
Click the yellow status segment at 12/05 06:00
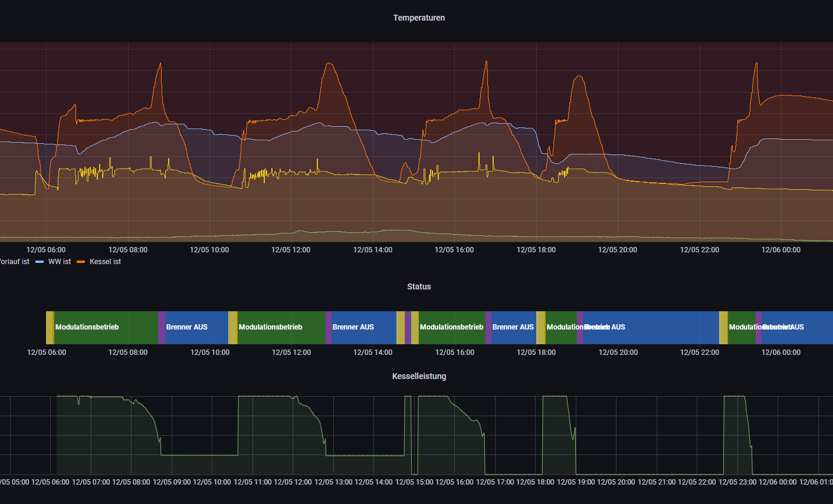[50, 327]
